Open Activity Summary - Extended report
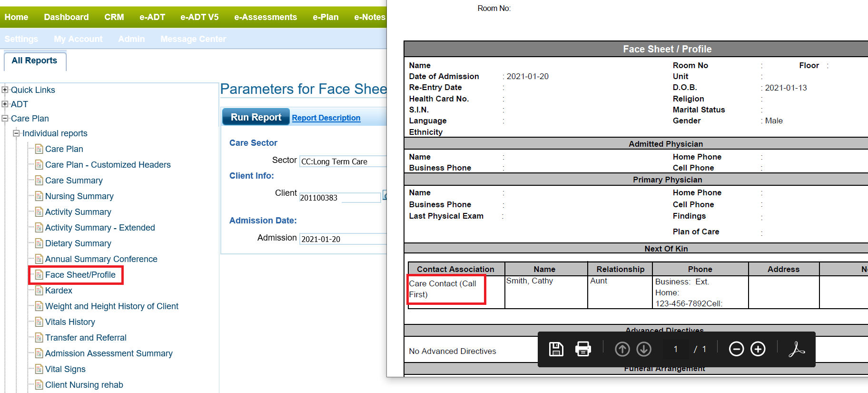 pyautogui.click(x=100, y=228)
